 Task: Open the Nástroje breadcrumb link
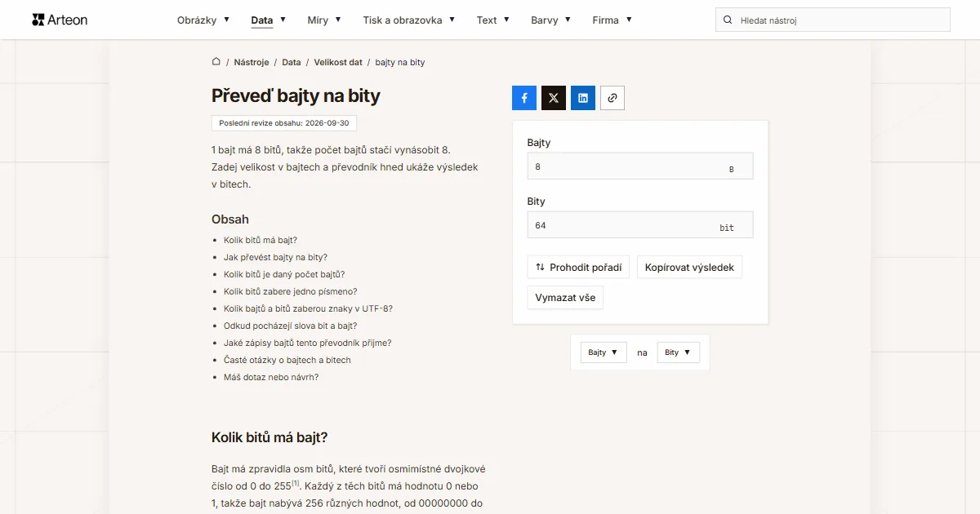coord(252,62)
